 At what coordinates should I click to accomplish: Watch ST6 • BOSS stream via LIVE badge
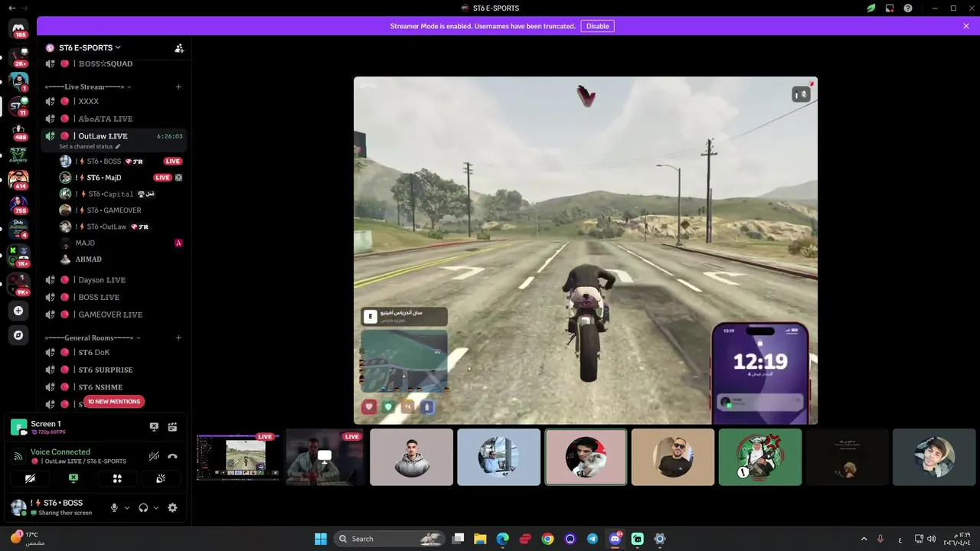pyautogui.click(x=173, y=161)
